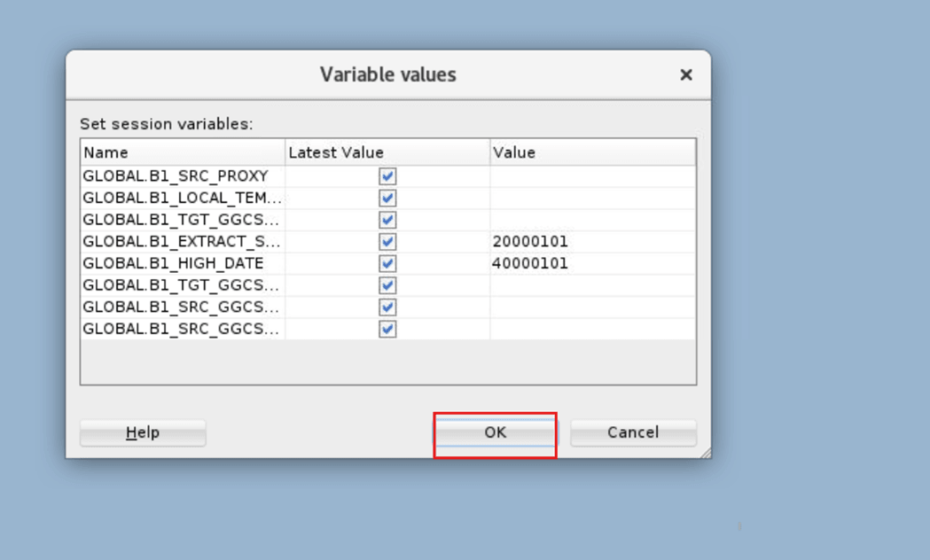Confirm session variables with OK
This screenshot has height=560, width=930.
pyautogui.click(x=495, y=432)
